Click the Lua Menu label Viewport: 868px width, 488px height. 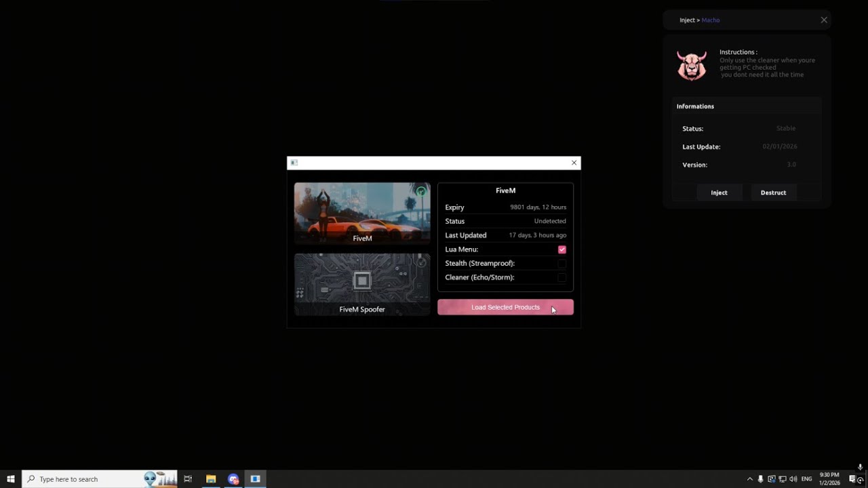462,249
